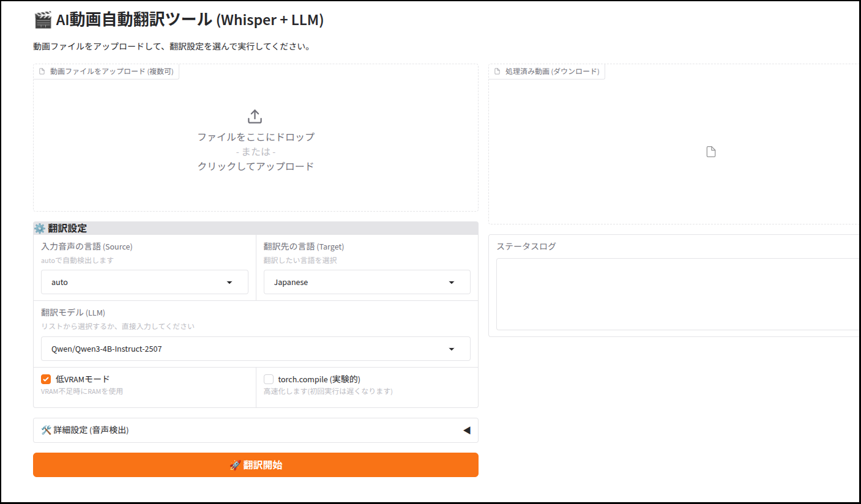Click the small file icon beside 処理済み動画 label
The height and width of the screenshot is (504, 861).
[x=498, y=72]
